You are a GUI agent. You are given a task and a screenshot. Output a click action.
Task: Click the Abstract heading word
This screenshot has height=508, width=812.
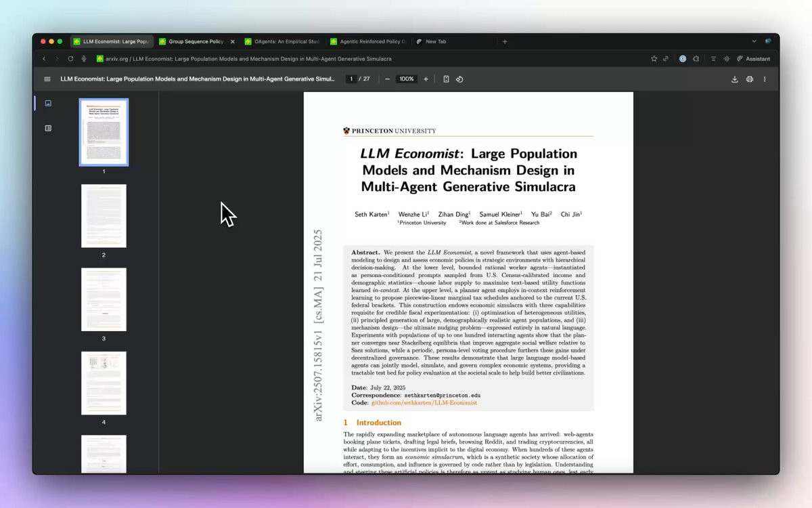tap(366, 252)
